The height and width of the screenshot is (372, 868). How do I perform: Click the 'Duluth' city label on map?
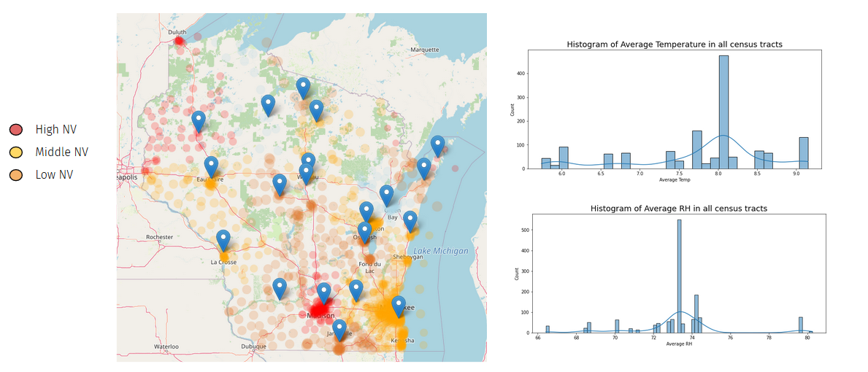[177, 33]
